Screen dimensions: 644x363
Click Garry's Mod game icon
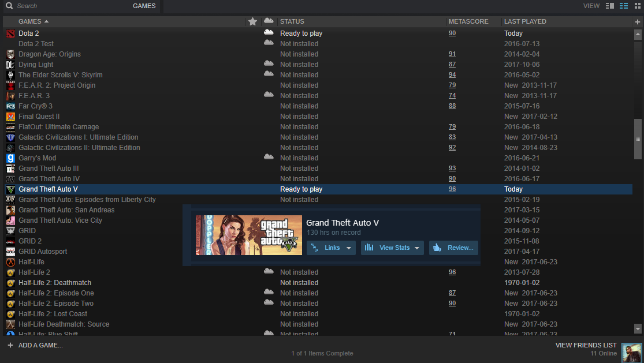point(10,158)
